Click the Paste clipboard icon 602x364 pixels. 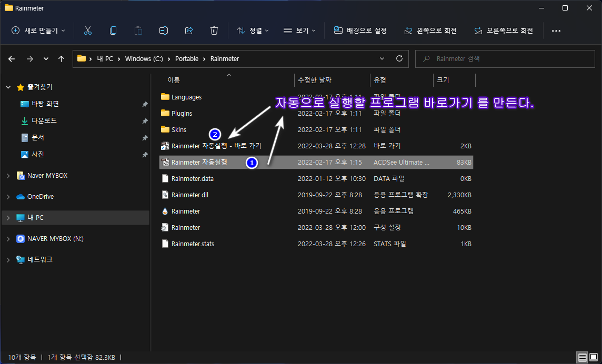pyautogui.click(x=138, y=31)
